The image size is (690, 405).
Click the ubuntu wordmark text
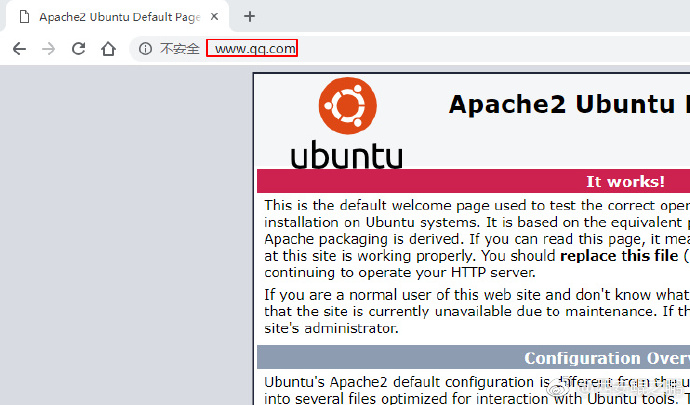coord(347,155)
